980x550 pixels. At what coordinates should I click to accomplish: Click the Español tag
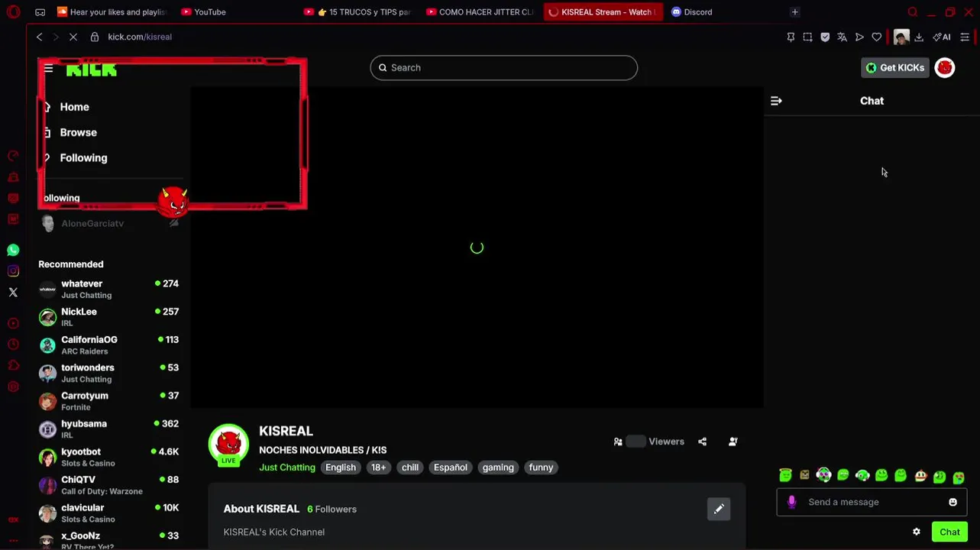pyautogui.click(x=450, y=467)
